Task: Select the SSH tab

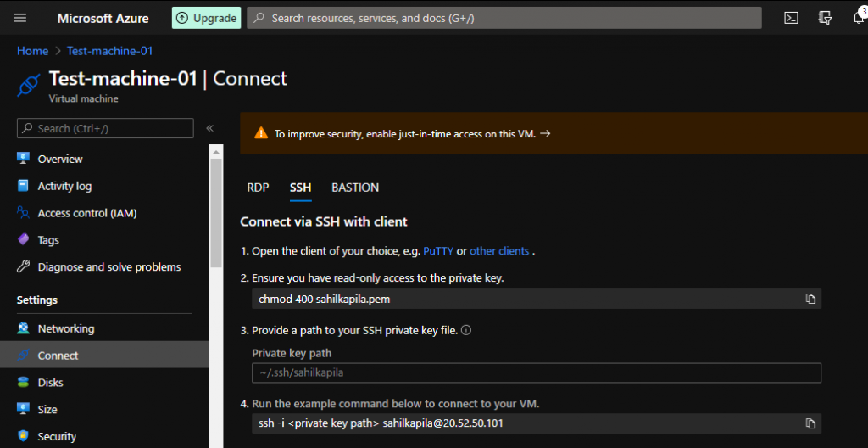Action: point(300,188)
